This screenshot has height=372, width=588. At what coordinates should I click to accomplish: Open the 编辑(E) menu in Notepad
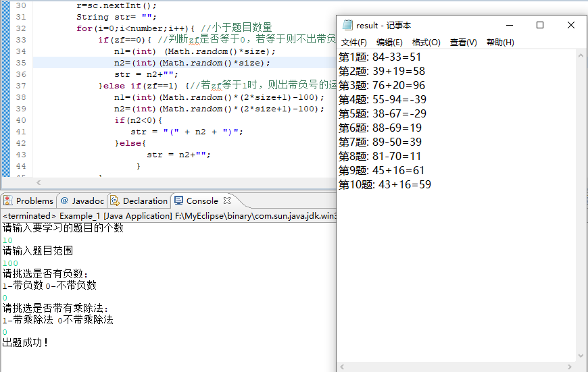[389, 43]
